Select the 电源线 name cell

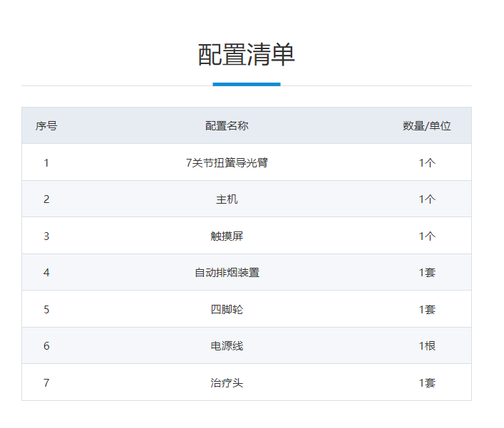coord(227,346)
